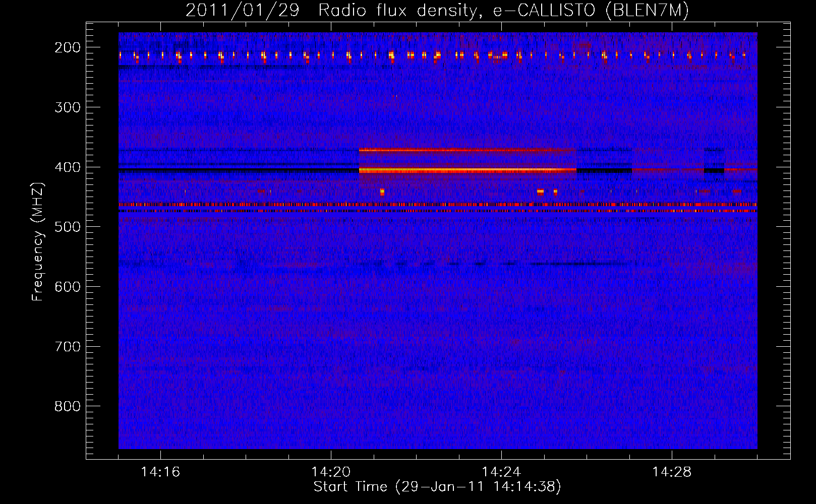This screenshot has height=504, width=816.
Task: Select the 300 frequency tick label
Action: [68, 107]
